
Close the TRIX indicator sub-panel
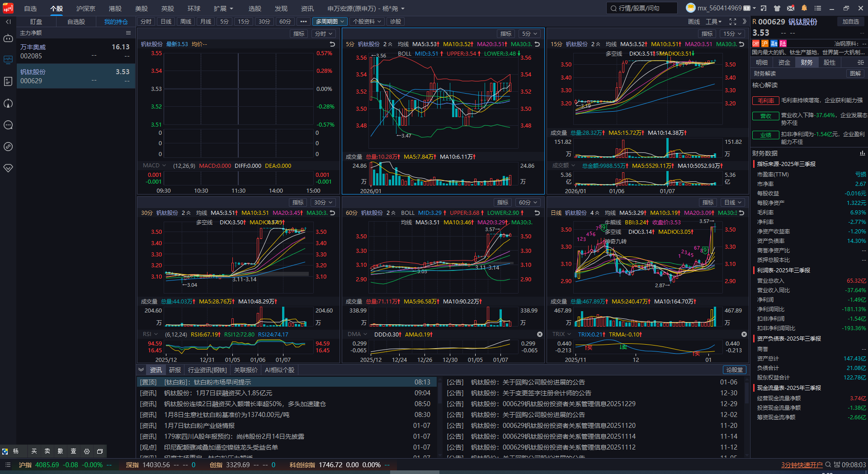coord(744,334)
